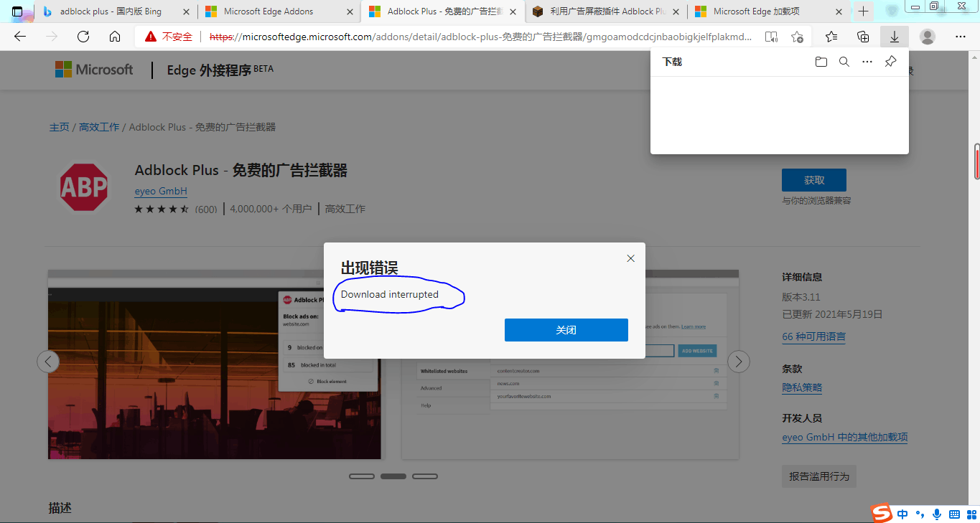Viewport: 980px width, 523px height.
Task: Open the tab actions menu icon
Action: 17,11
